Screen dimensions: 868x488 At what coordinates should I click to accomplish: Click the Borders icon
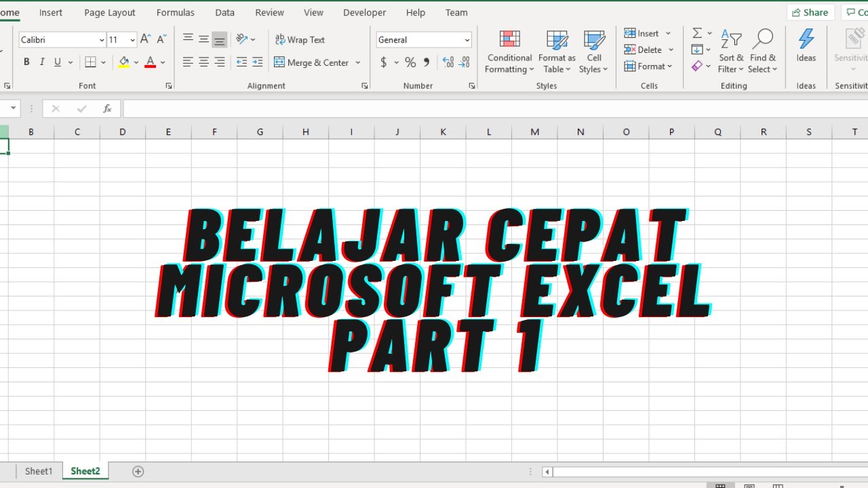(90, 62)
